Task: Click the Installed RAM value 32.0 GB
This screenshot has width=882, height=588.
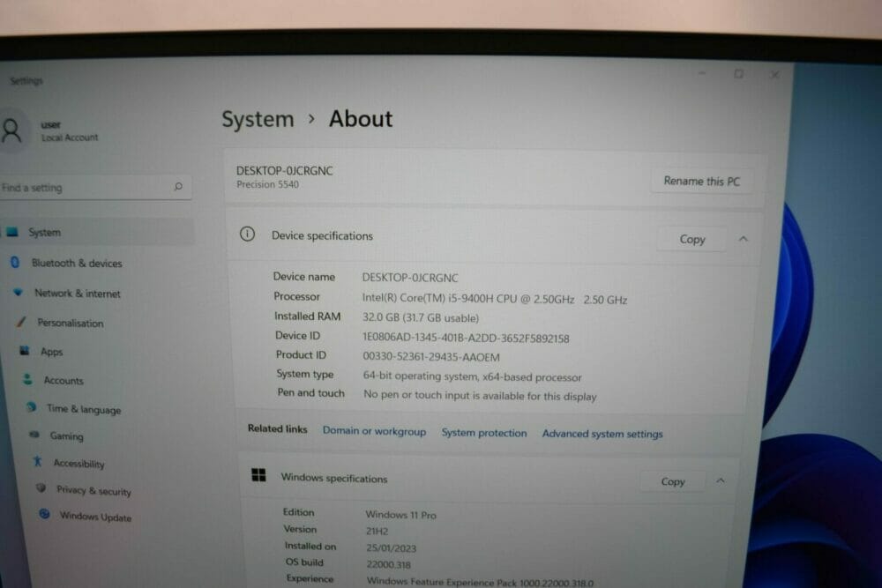Action: (421, 317)
